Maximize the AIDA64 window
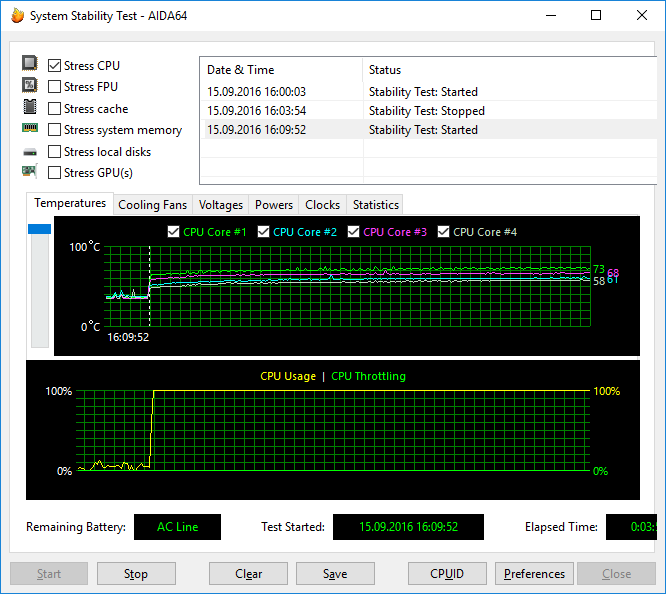 click(596, 15)
